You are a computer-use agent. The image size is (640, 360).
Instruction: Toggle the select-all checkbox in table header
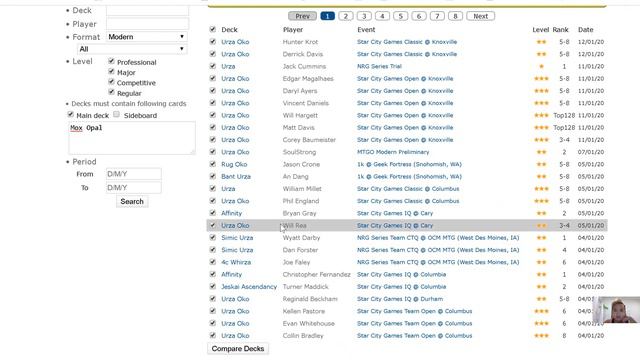pos(213,29)
